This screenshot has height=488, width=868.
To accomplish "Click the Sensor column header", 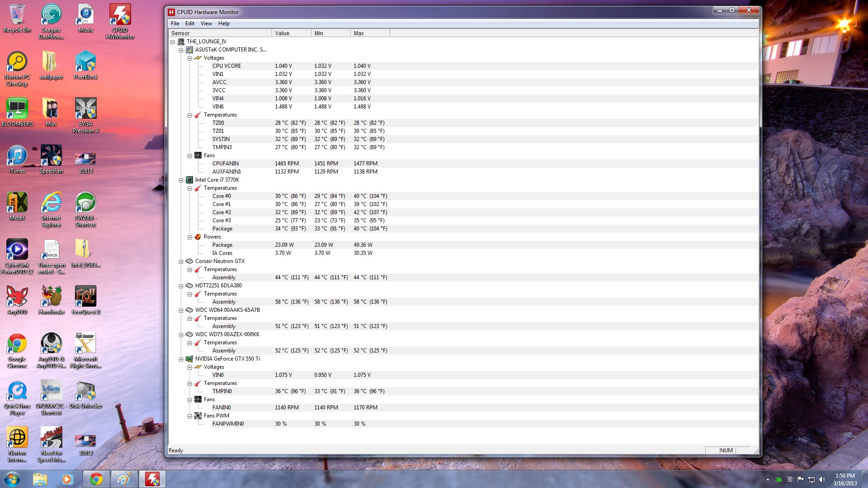I will [220, 33].
